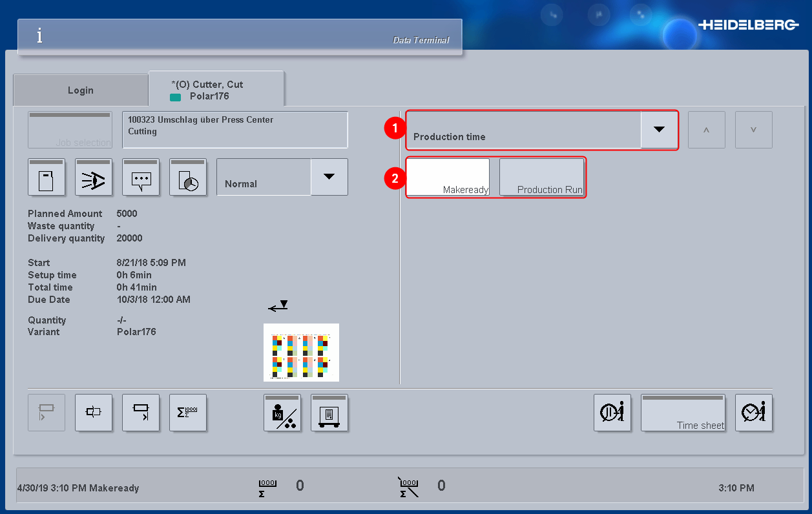Select the sheet inspection eye icon
The height and width of the screenshot is (514, 812).
coord(93,177)
